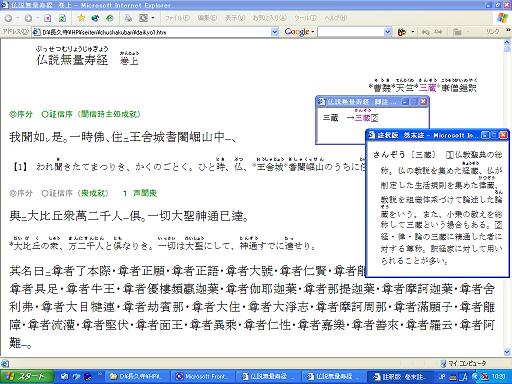Click the green 声聞衆 section link
This screenshot has width=512, height=384.
pos(145,193)
